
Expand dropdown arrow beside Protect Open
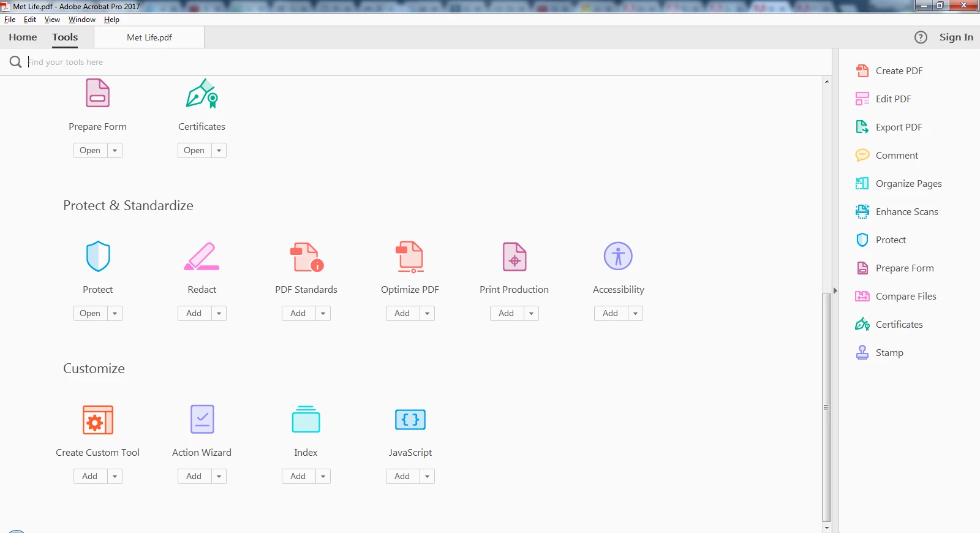click(x=115, y=313)
